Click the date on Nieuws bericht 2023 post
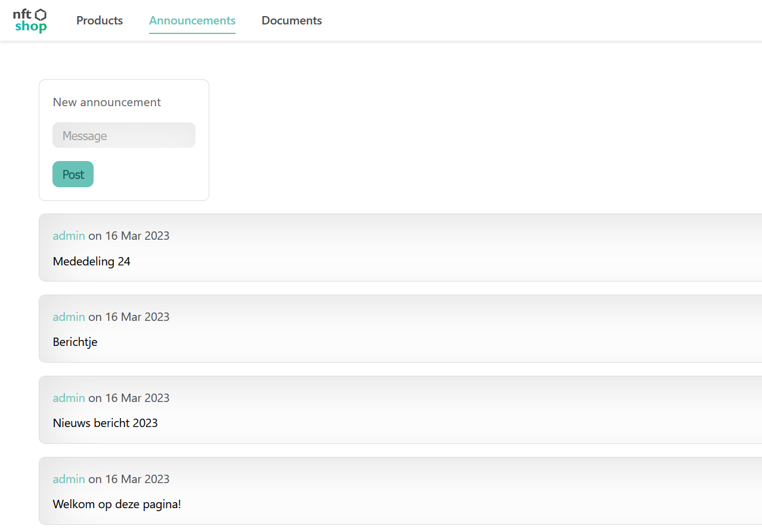The width and height of the screenshot is (762, 532). pos(137,398)
